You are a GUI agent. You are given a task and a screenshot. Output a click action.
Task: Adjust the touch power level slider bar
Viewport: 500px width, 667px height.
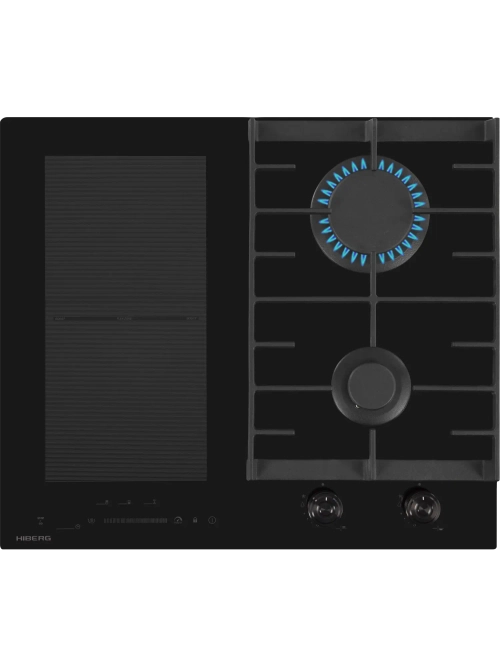click(x=135, y=520)
